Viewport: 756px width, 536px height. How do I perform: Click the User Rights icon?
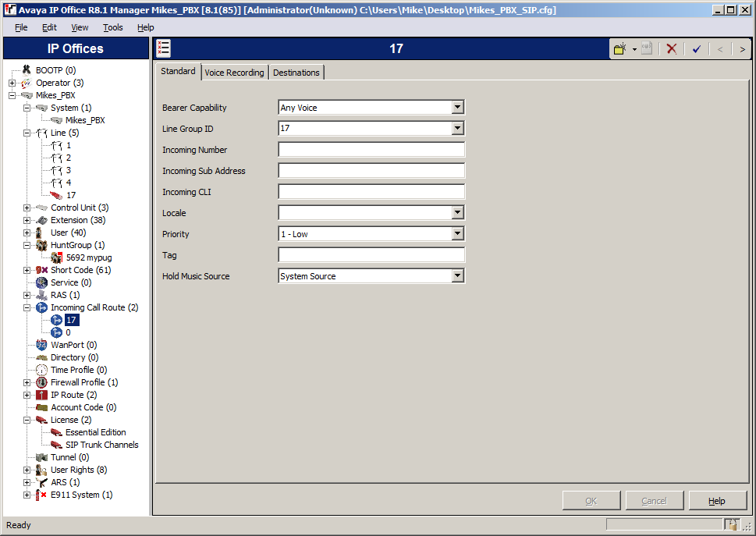41,470
